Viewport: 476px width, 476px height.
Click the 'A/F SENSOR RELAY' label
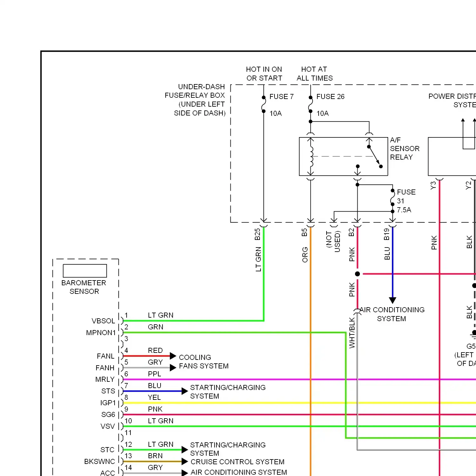[x=405, y=149]
